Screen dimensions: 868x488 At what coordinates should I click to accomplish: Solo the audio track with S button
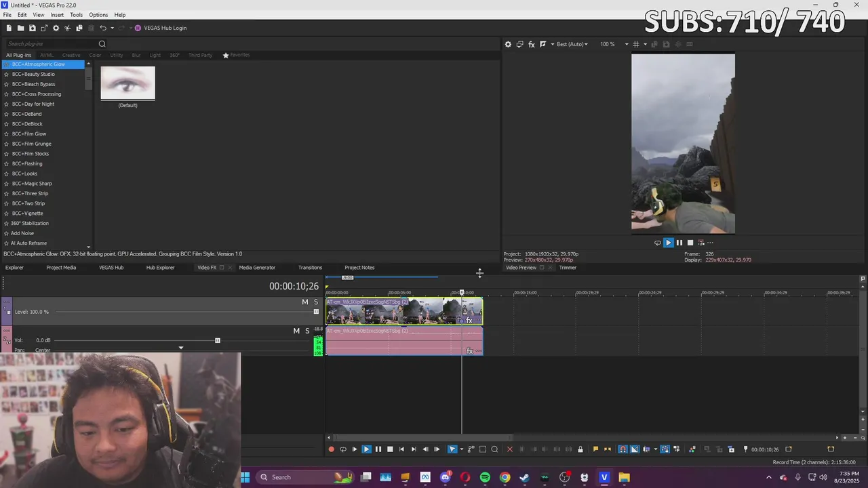point(307,331)
